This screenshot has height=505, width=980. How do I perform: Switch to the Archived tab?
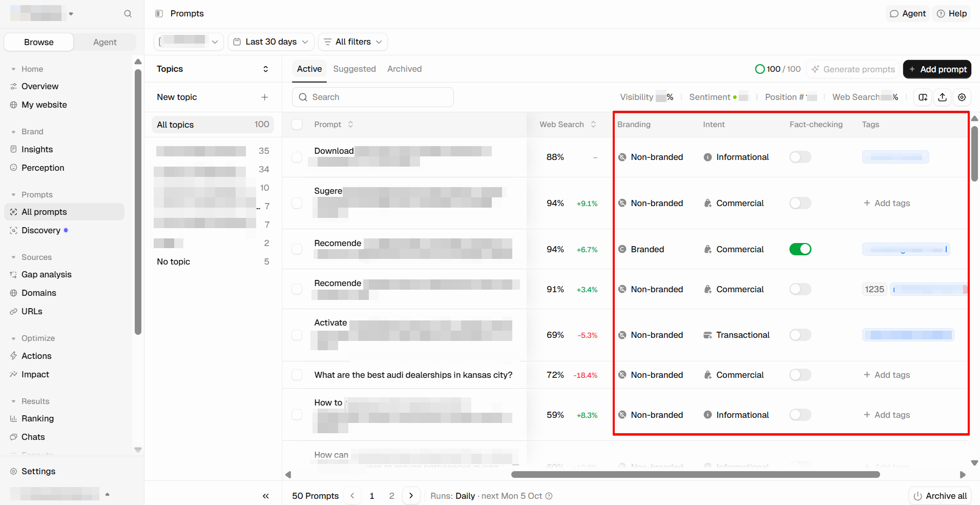point(405,69)
